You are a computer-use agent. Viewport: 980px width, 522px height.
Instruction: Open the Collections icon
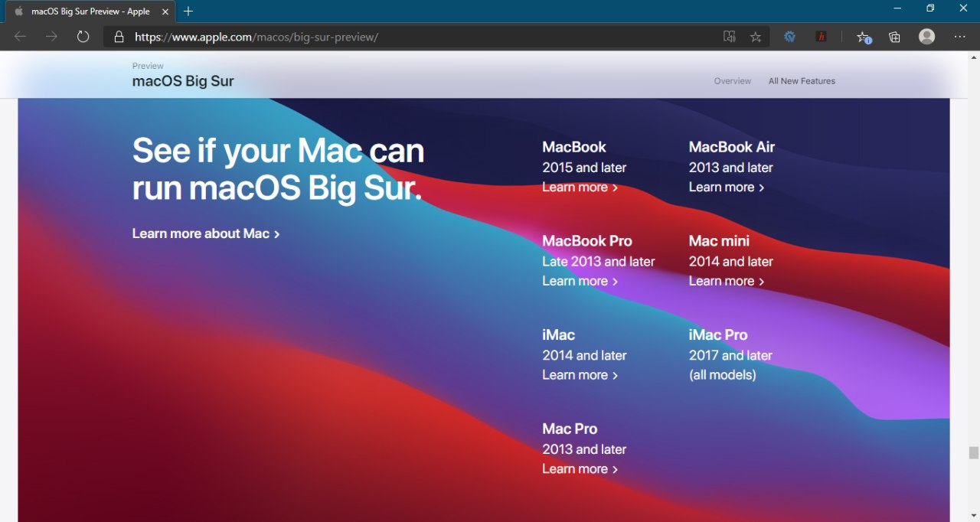point(894,37)
